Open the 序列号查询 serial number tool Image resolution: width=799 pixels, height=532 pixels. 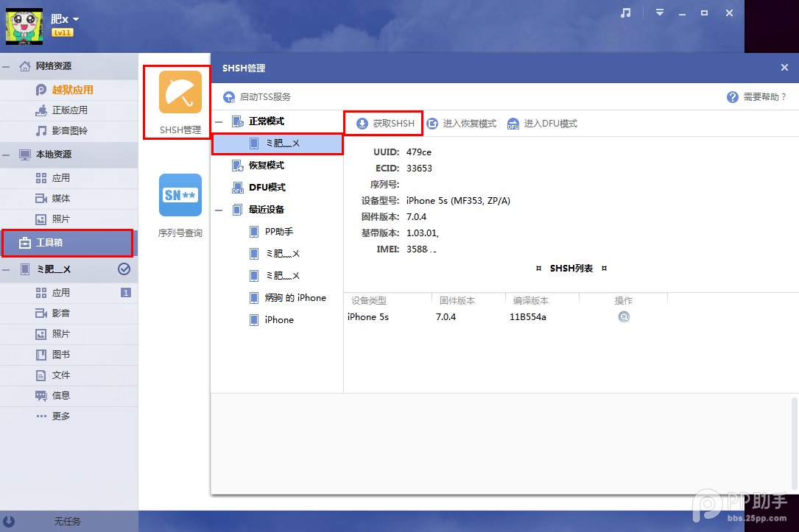[x=180, y=195]
